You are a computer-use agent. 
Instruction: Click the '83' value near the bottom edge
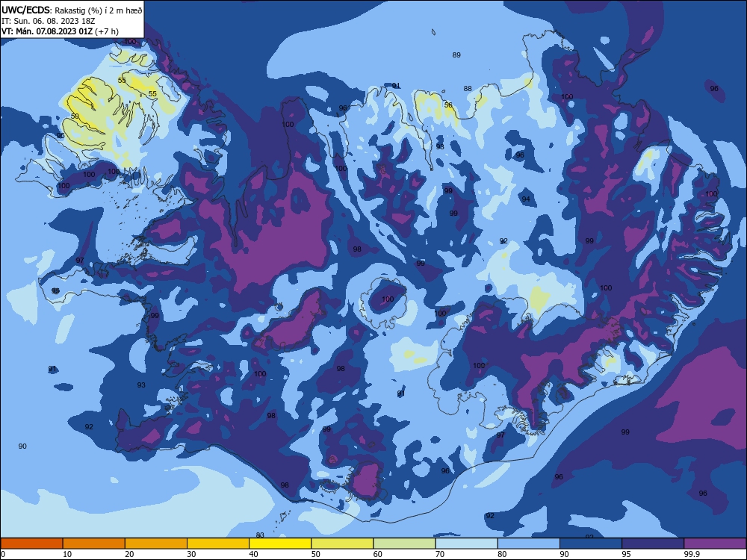click(x=260, y=535)
